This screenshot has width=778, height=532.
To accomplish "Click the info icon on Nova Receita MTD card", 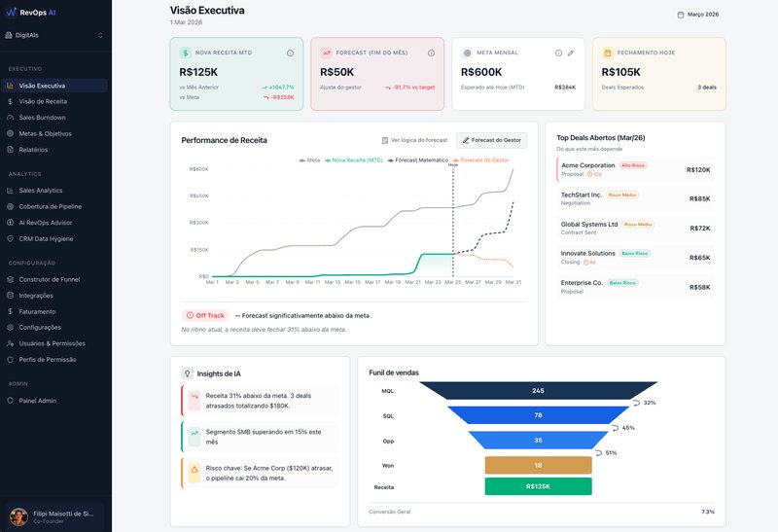I will click(290, 53).
